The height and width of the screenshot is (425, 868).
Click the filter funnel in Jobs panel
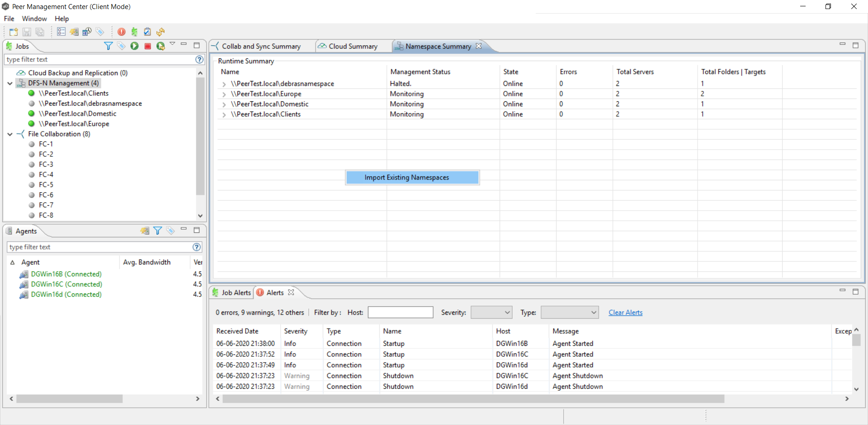tap(108, 46)
